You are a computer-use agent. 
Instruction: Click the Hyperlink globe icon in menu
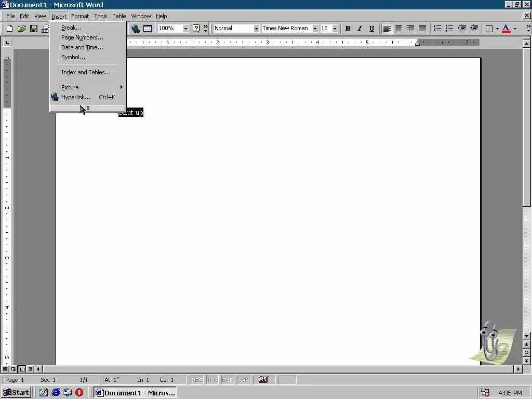[55, 97]
